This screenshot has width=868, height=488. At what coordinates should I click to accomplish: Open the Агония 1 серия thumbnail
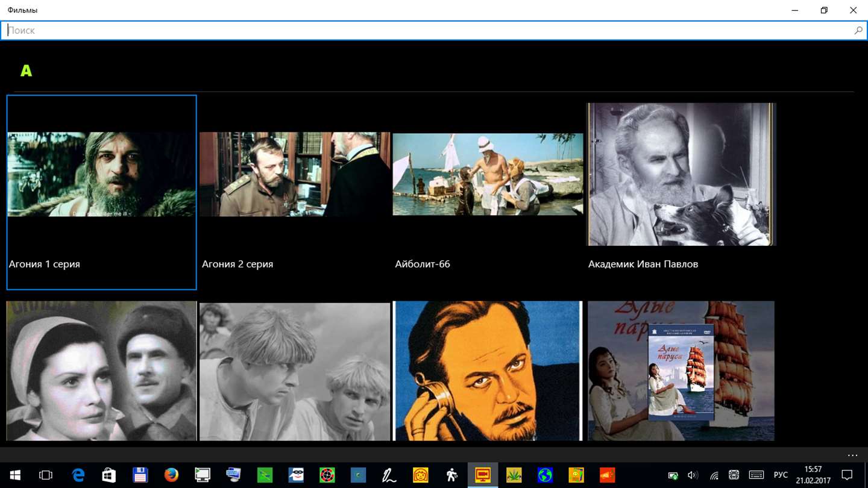pyautogui.click(x=101, y=174)
